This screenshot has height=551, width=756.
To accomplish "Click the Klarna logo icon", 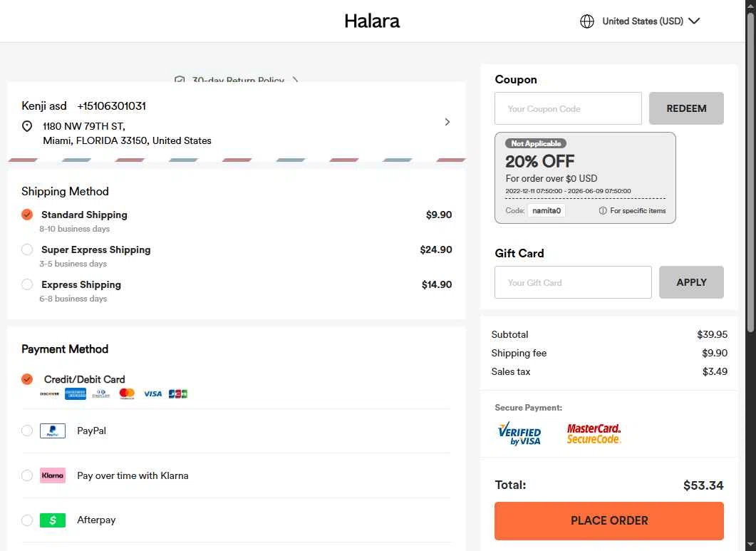I will [53, 475].
